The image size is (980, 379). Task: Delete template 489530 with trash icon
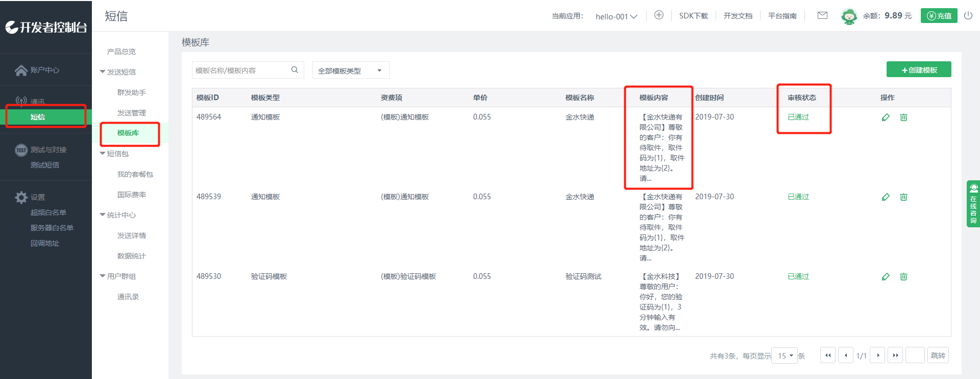point(903,277)
